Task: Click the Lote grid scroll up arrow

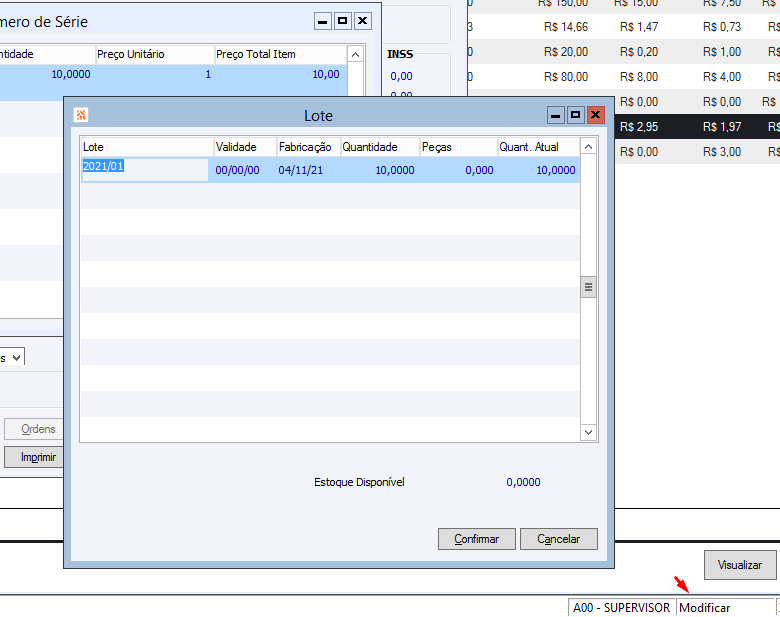Action: [588, 146]
